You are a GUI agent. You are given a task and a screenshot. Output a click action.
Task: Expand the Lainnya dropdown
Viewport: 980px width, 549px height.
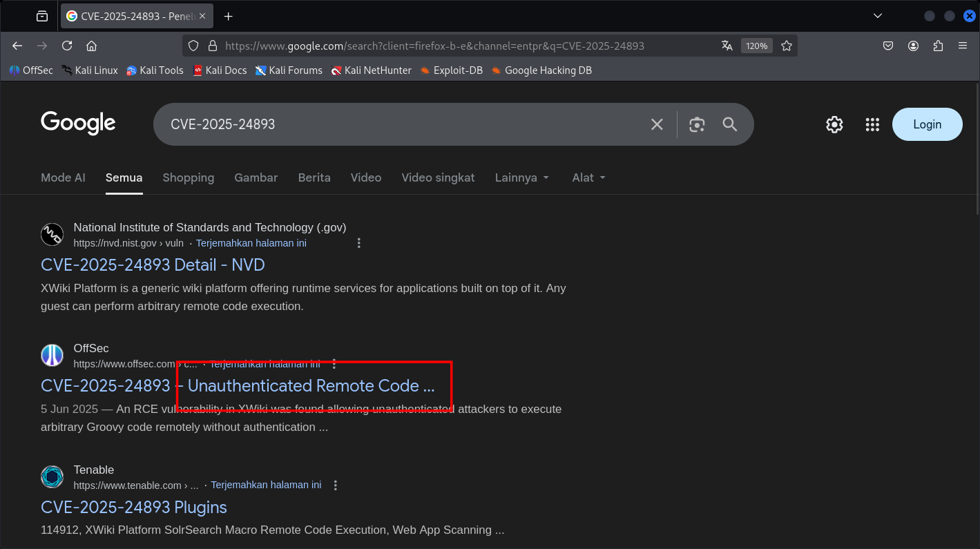[522, 177]
